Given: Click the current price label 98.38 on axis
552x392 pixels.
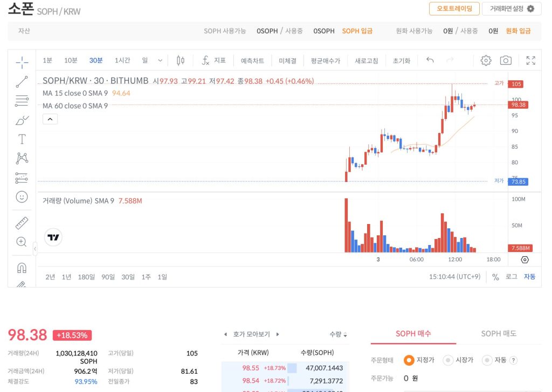Looking at the screenshot, I should 518,105.
